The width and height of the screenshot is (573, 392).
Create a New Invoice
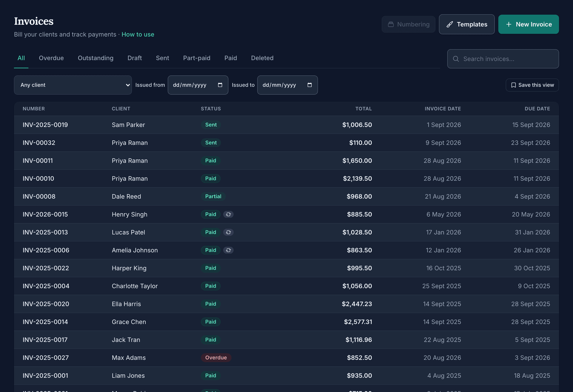pyautogui.click(x=529, y=24)
